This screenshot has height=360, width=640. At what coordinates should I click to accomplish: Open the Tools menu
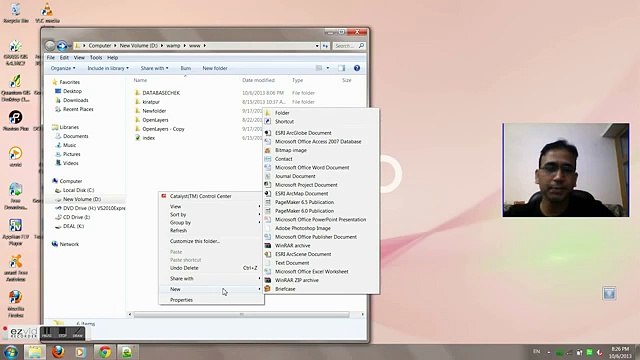click(96, 58)
